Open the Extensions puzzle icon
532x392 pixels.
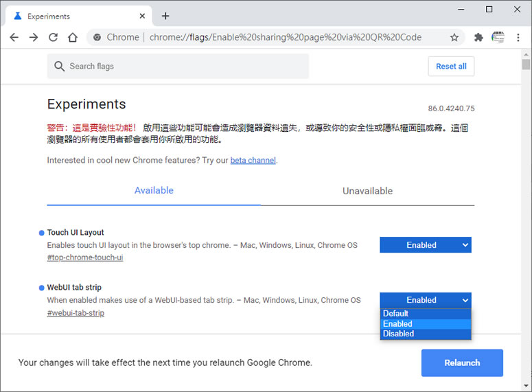[478, 37]
